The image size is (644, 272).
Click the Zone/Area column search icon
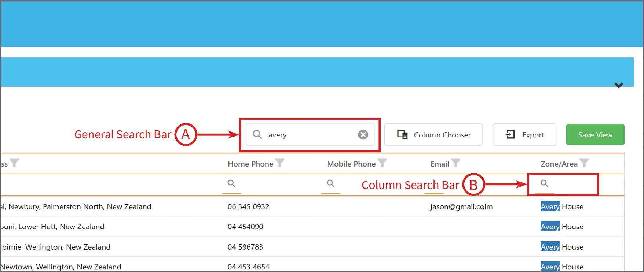[545, 183]
